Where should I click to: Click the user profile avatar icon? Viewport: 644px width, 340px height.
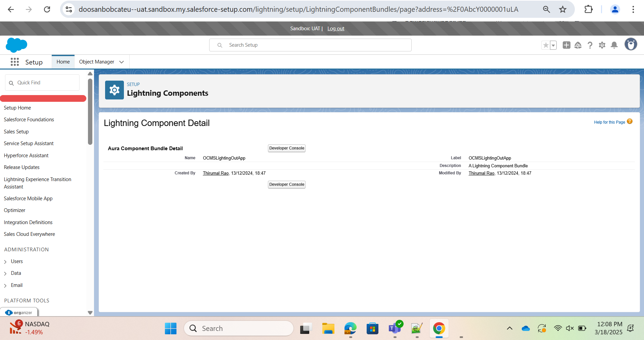pos(630,44)
